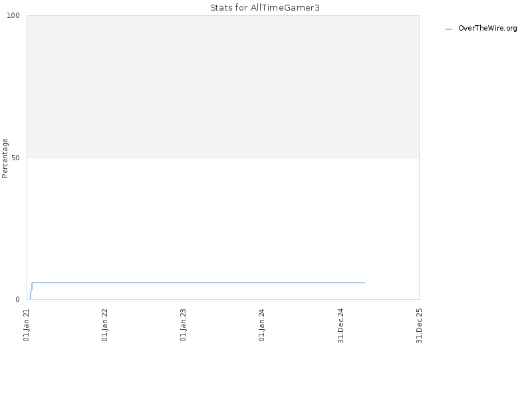
Task: Click the flat blue data line mid-chart
Action: tap(198, 282)
